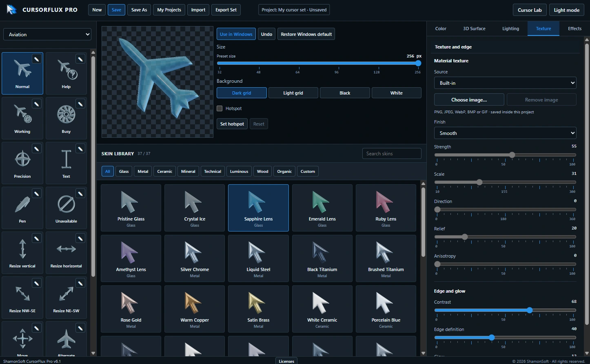Image resolution: width=590 pixels, height=364 pixels.
Task: Select the Working cursor tile
Action: [x=22, y=118]
